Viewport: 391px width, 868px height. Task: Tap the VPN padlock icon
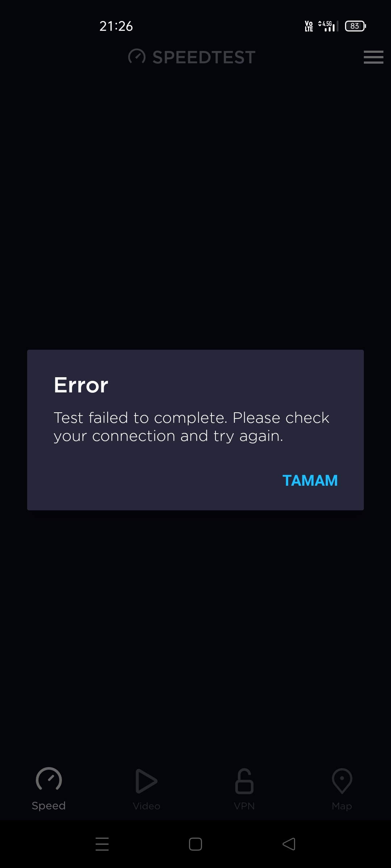(244, 781)
